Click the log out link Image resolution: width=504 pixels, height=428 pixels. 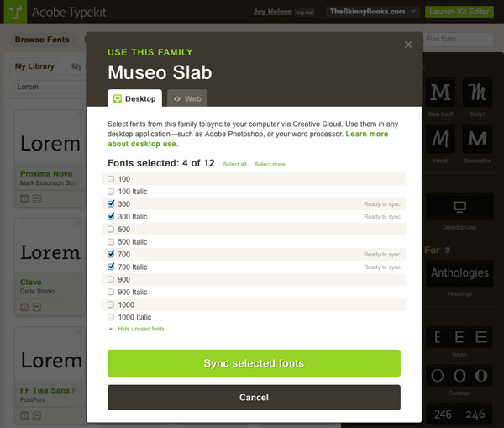coord(304,13)
